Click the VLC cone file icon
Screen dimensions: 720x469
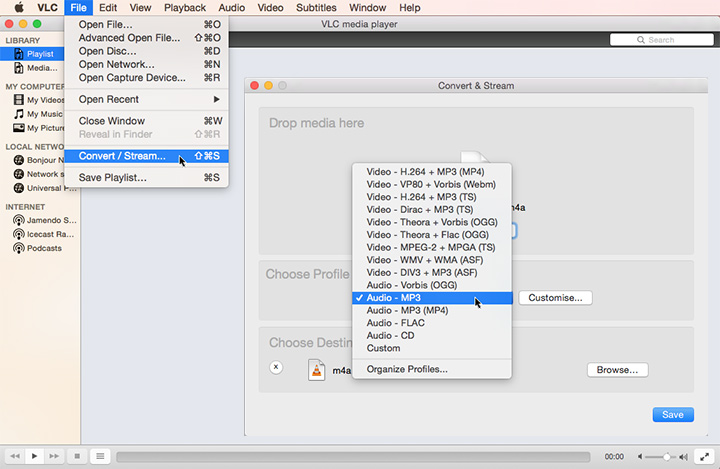pos(316,370)
